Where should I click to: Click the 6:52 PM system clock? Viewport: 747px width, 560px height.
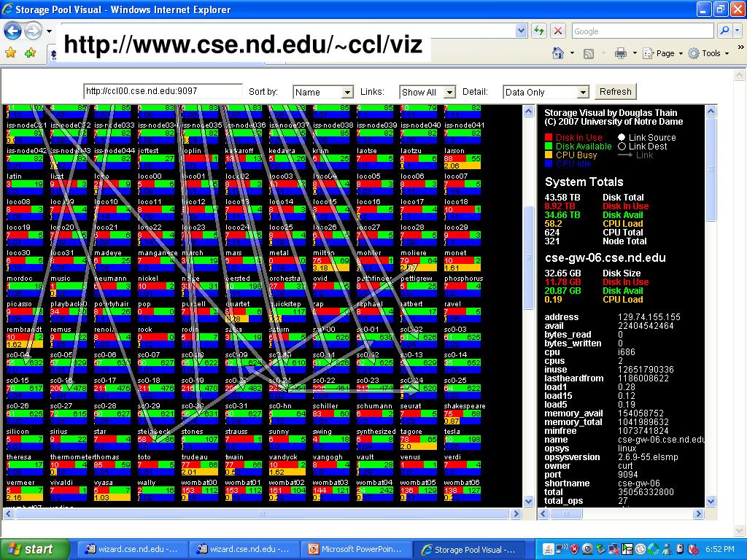[720, 549]
